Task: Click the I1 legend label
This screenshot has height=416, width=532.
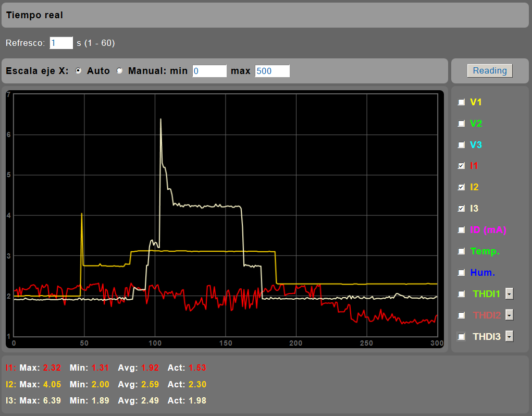Action: [x=474, y=166]
